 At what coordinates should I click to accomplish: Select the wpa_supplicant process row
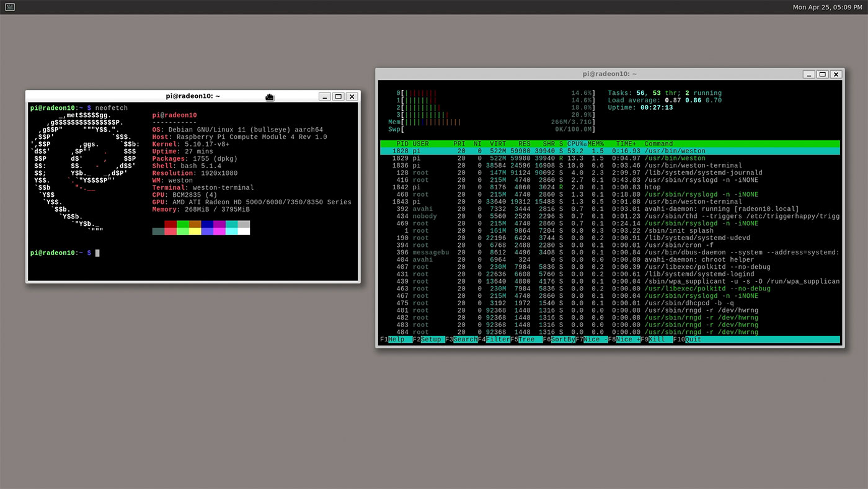point(610,282)
